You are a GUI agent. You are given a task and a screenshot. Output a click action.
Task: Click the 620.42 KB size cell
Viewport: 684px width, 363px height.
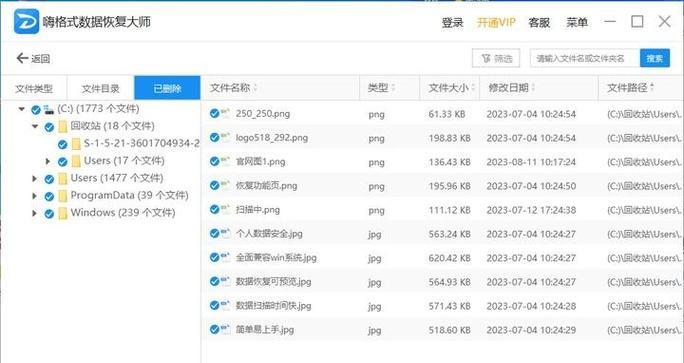[449, 258]
